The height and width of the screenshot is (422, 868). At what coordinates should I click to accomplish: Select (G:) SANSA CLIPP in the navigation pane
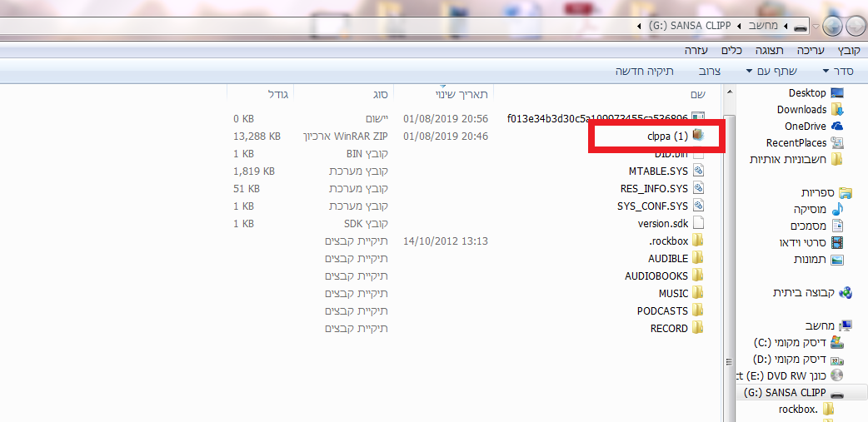click(x=794, y=393)
